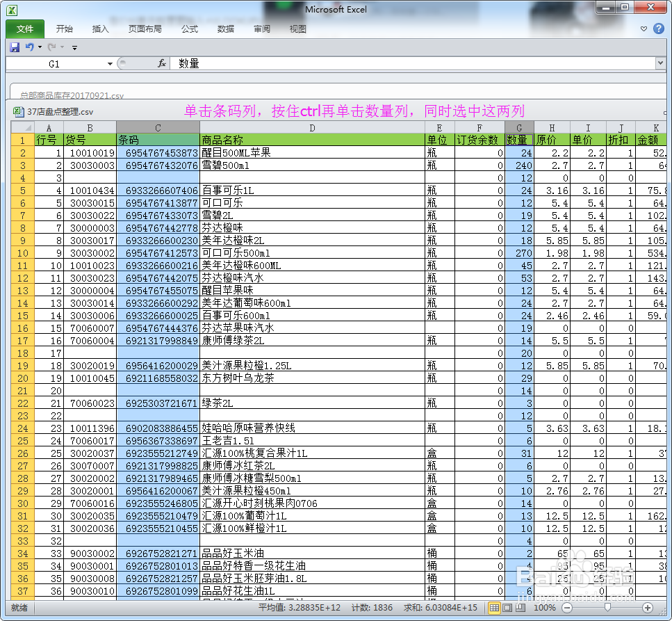Screen dimensions: 672x621
Task: Click the cell 品品好玉米油
Action: click(x=312, y=554)
